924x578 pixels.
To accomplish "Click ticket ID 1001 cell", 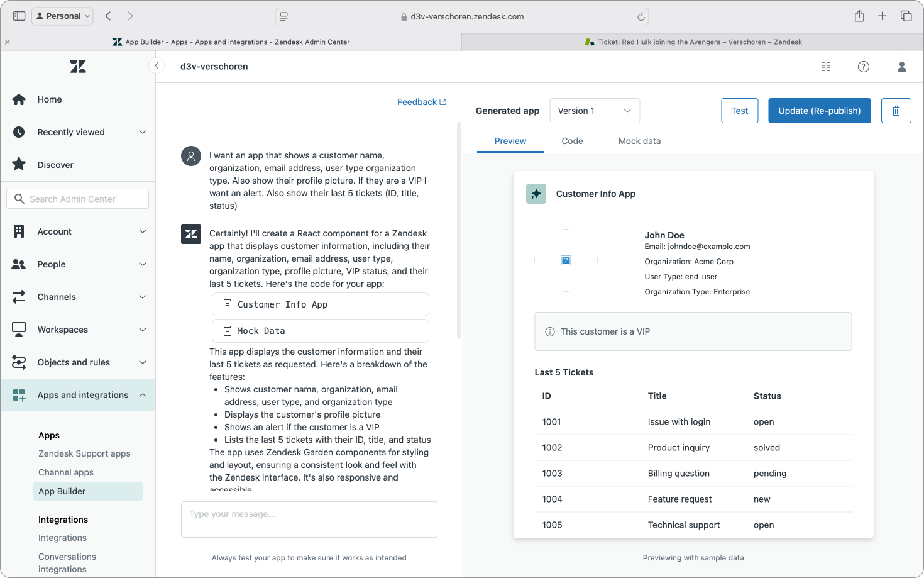I will 552,422.
